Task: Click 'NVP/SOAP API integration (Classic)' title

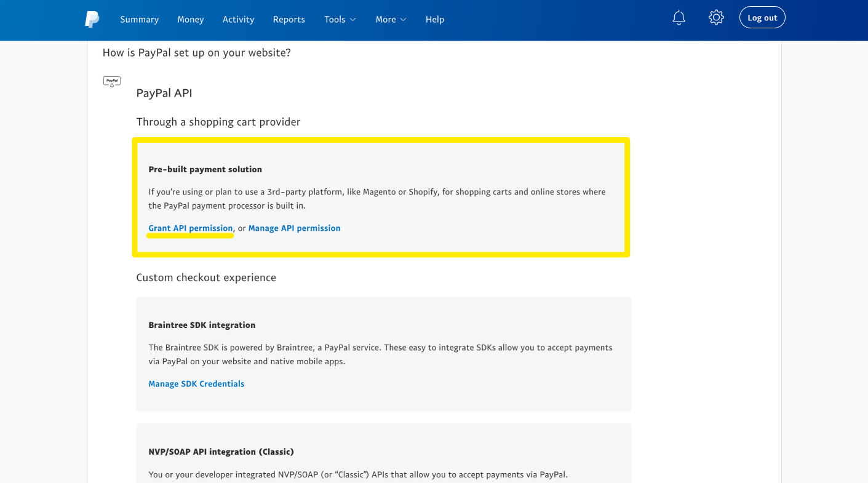Action: tap(221, 452)
